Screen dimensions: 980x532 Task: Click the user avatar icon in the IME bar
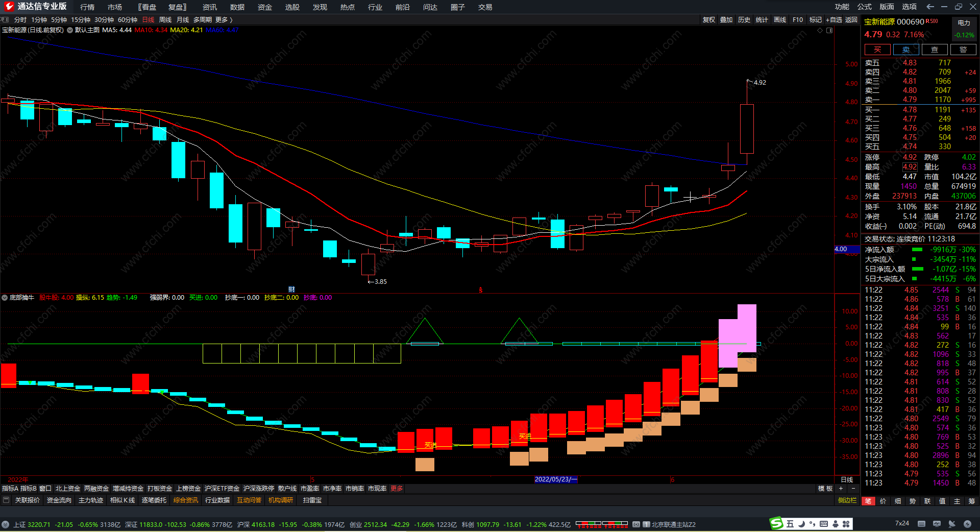point(836,524)
